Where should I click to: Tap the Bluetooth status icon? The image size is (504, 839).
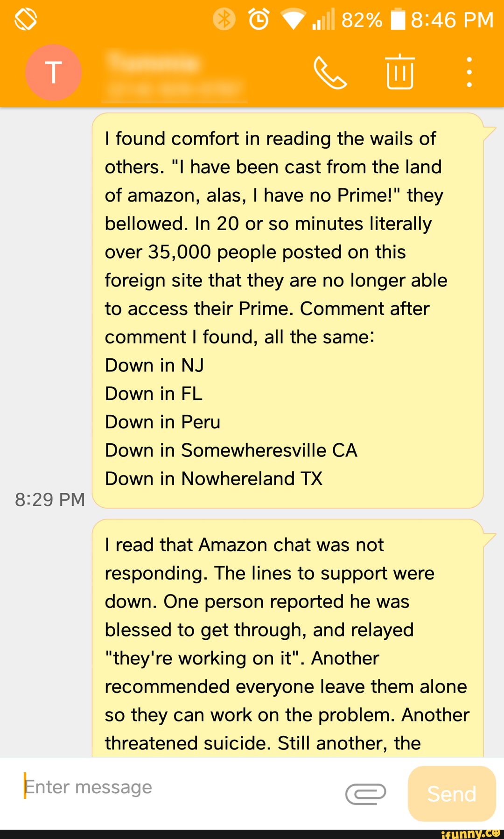coord(224,20)
